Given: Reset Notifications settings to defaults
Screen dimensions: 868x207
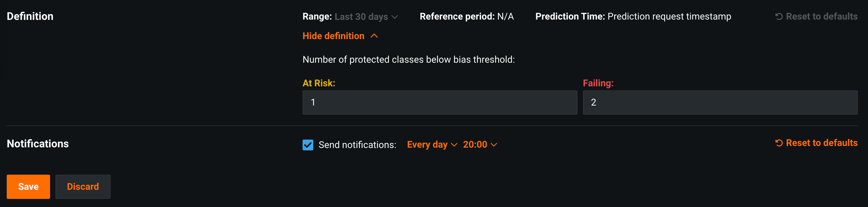Looking at the screenshot, I should click(821, 143).
